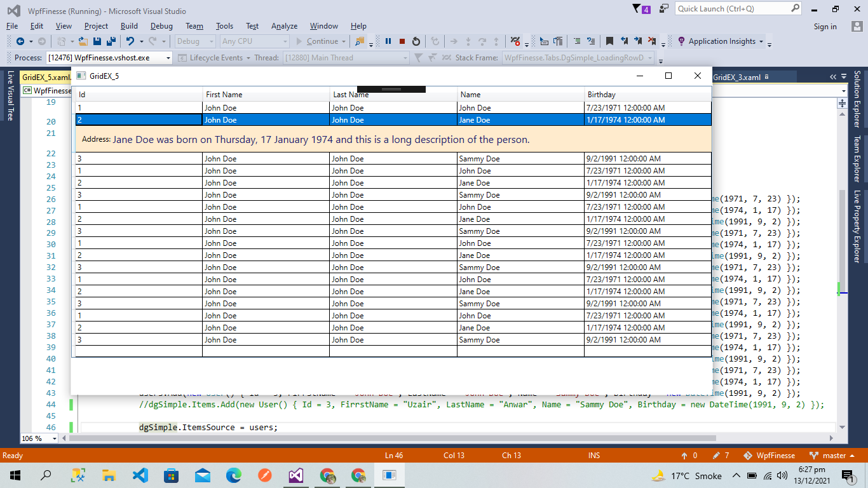Open the Debug menu
The width and height of the screenshot is (868, 488).
[x=161, y=26]
